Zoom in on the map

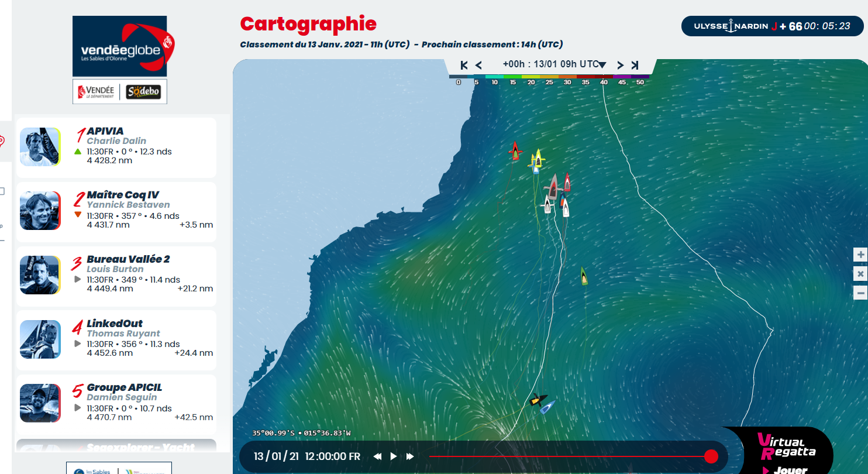(860, 255)
